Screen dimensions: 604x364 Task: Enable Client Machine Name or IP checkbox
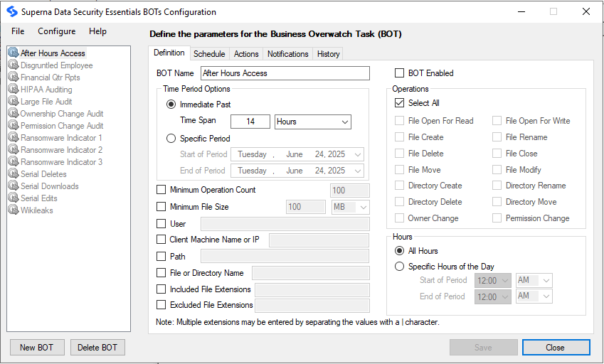pos(161,240)
